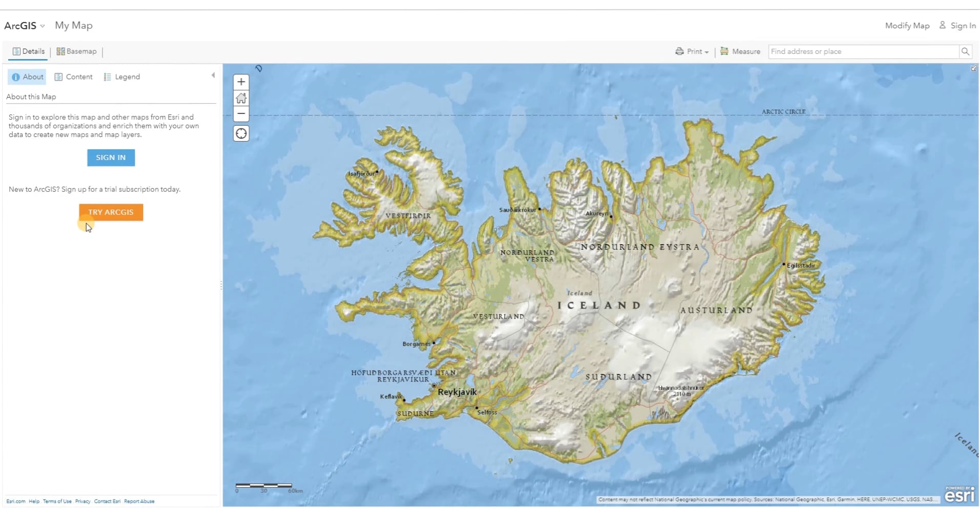Open the Print dropdown
Viewport: 980px width, 517px height.
tap(692, 51)
